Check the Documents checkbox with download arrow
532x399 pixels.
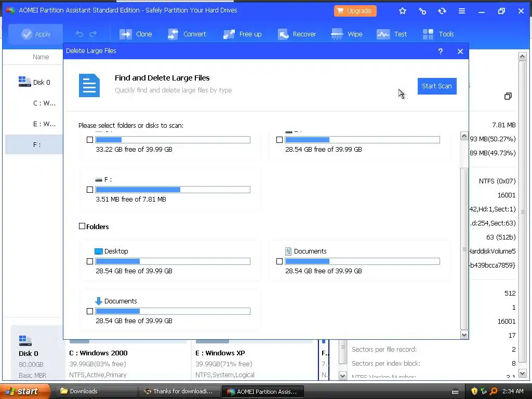[x=90, y=311]
